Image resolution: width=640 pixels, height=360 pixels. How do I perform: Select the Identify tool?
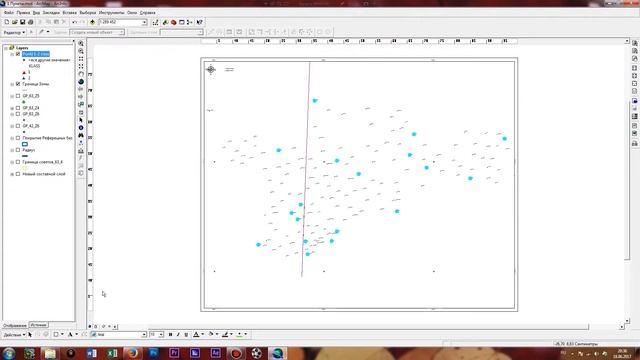tap(81, 128)
